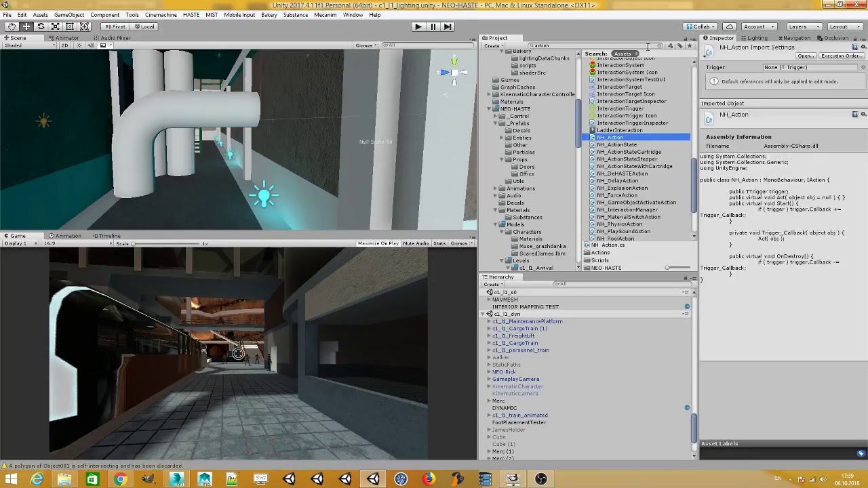This screenshot has width=868, height=488.
Task: Collapse the NEO-HASTE folder
Action: (490, 109)
